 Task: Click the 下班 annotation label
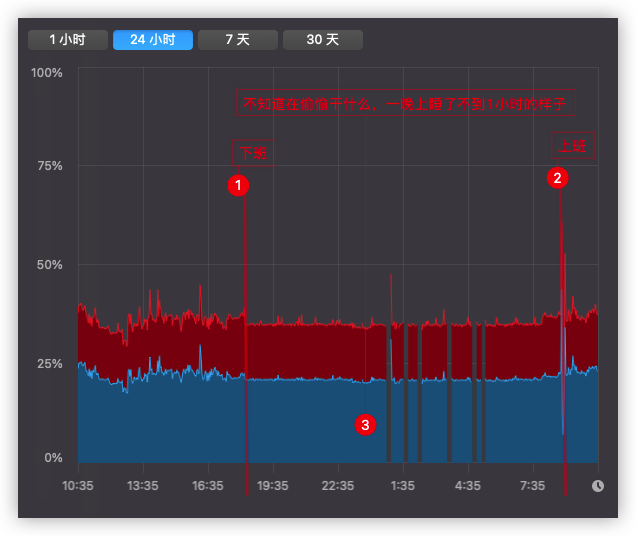(253, 153)
